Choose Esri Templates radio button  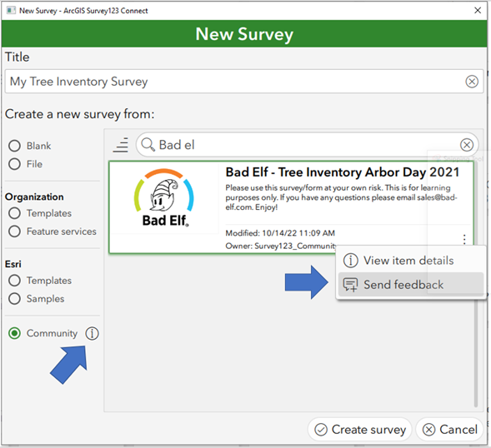[x=14, y=281]
